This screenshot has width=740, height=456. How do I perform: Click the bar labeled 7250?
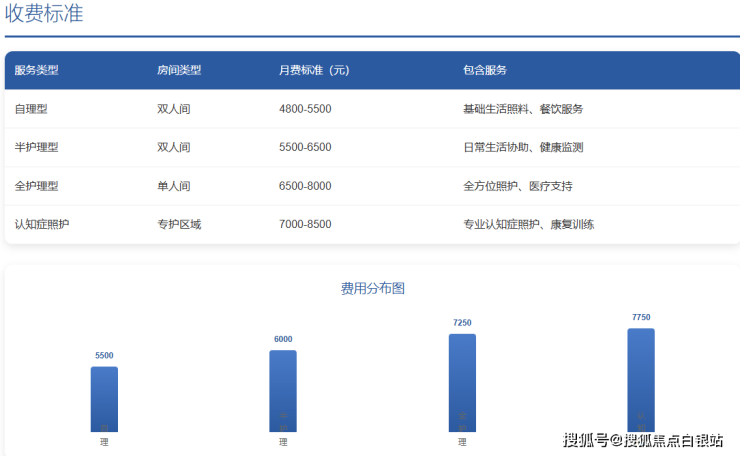[x=462, y=383]
